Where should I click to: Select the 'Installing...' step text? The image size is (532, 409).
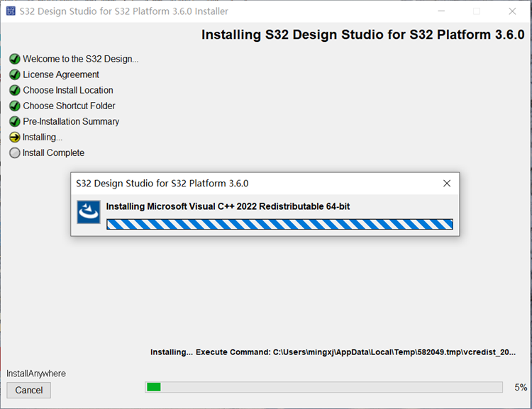(x=43, y=138)
